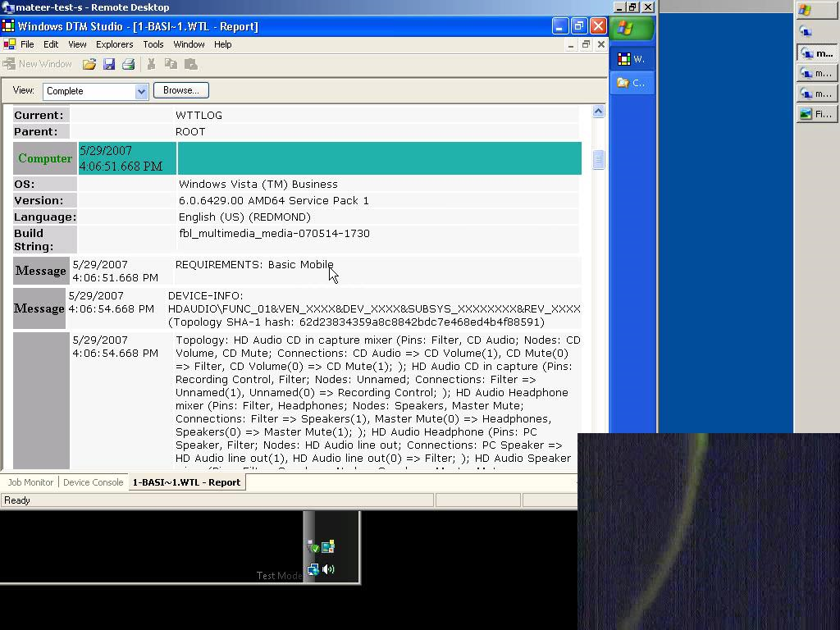
Task: Open the Explorers menu
Action: [114, 44]
